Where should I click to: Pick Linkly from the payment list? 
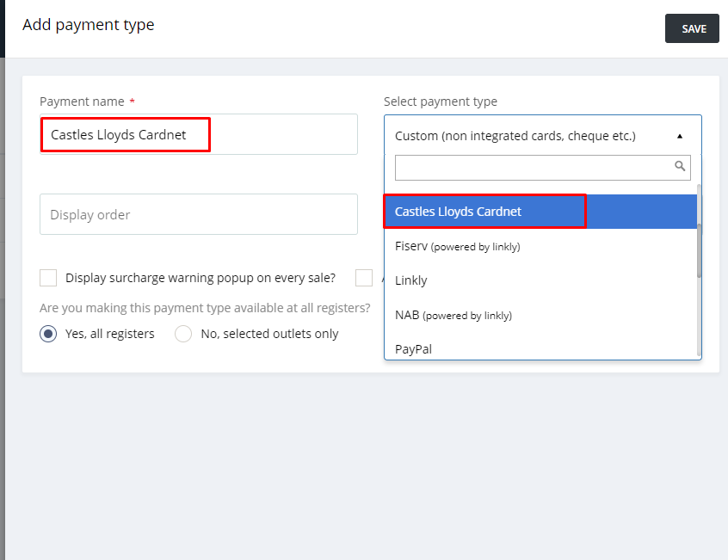coord(540,280)
